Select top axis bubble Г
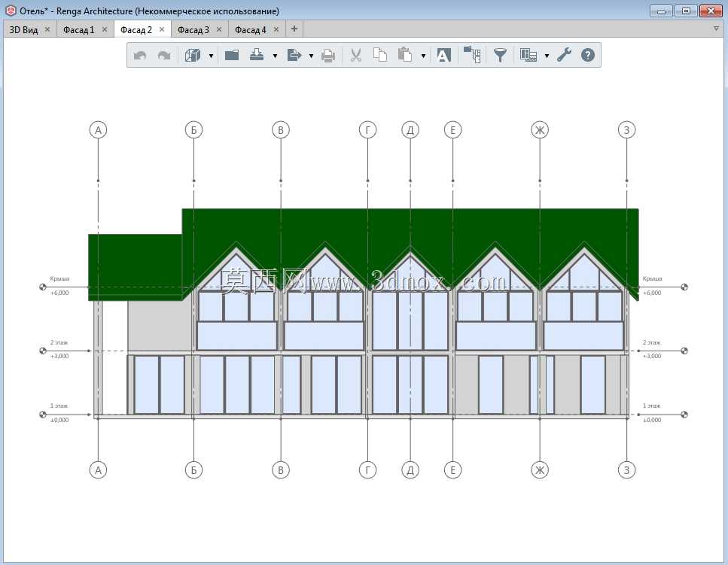Viewport: 728px width, 565px height. click(x=367, y=130)
